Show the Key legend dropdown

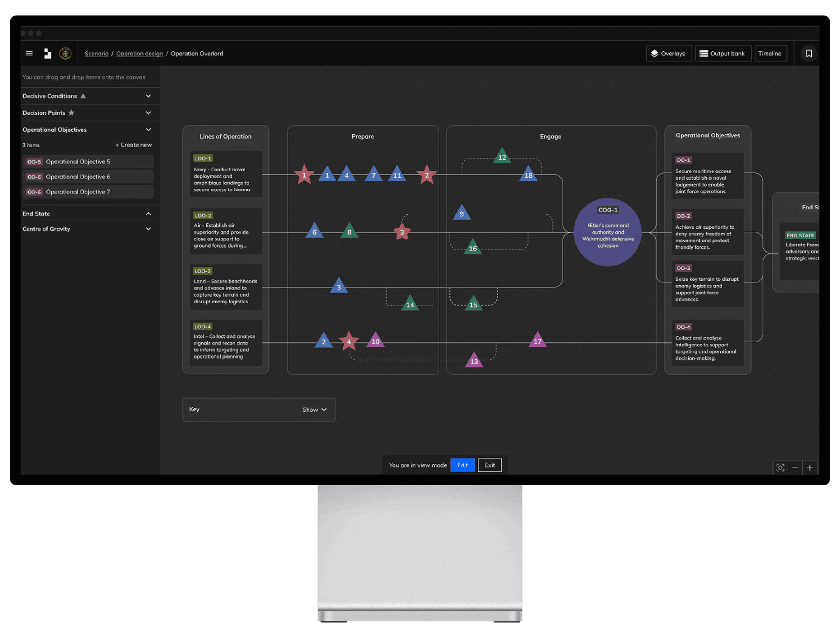(x=314, y=410)
